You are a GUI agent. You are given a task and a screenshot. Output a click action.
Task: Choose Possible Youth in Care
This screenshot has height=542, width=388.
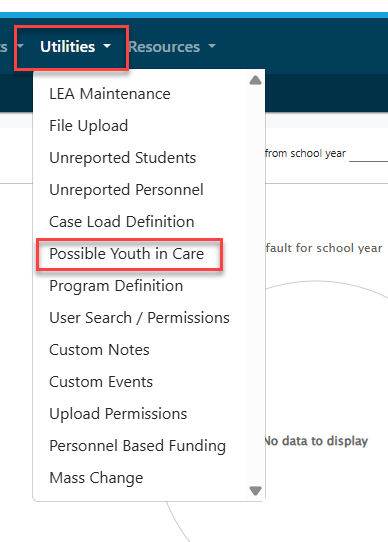(127, 254)
